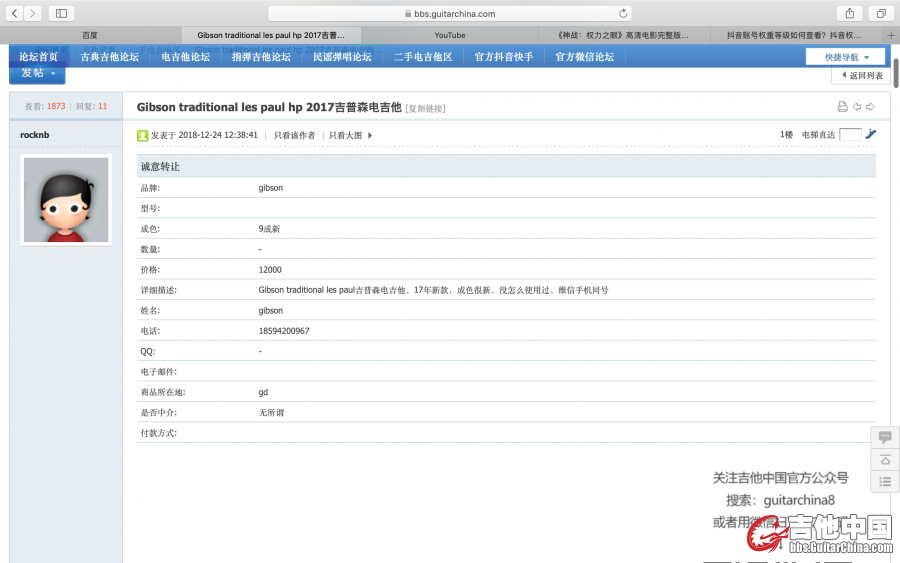Focus the 电梯直达 floor number input
Screen dimensions: 900x563
(x=850, y=134)
